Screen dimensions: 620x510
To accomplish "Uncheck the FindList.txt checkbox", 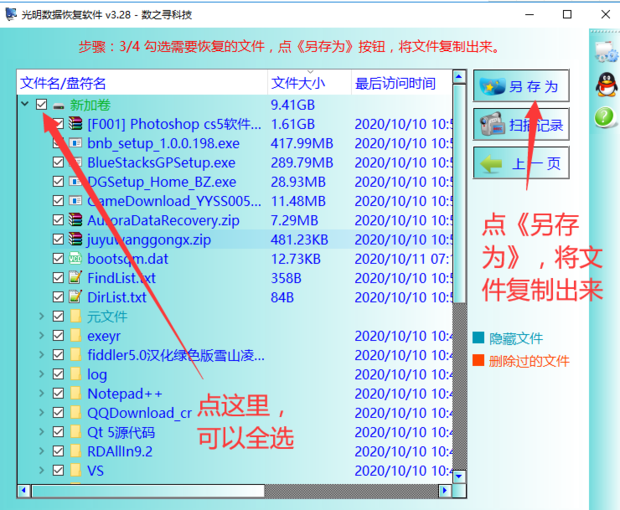I will (58, 278).
